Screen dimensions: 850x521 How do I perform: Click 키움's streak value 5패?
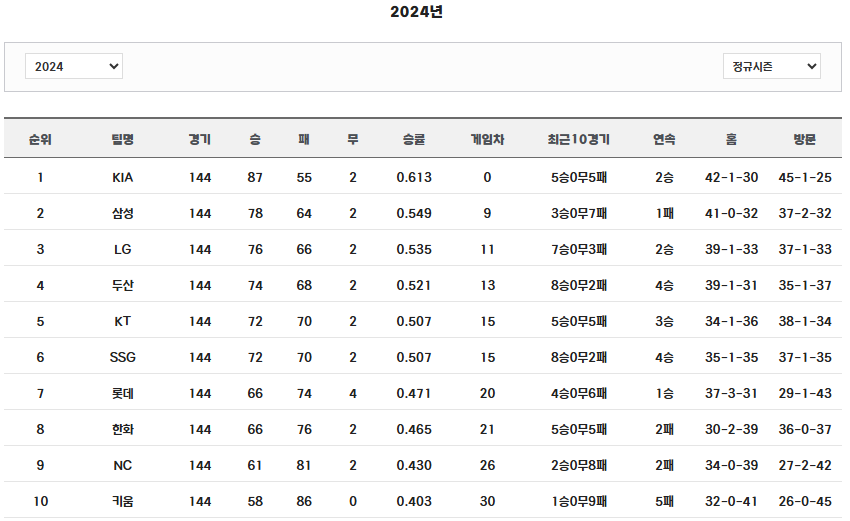[x=664, y=501]
